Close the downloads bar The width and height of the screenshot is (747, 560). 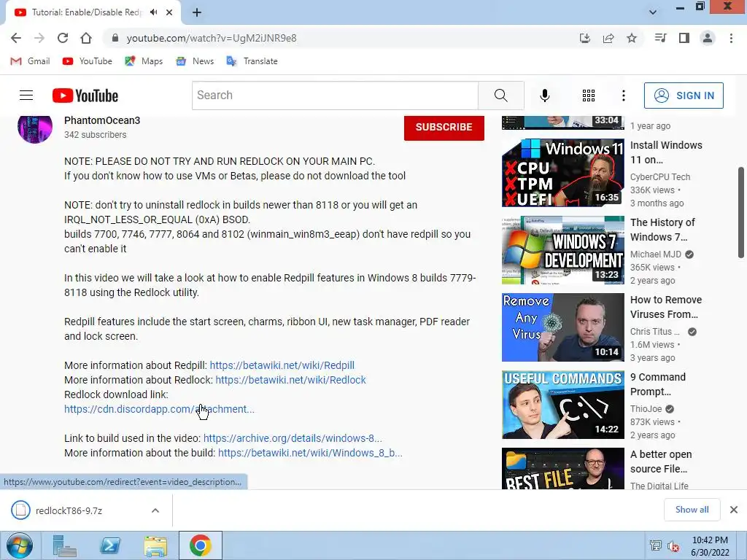[x=734, y=510]
